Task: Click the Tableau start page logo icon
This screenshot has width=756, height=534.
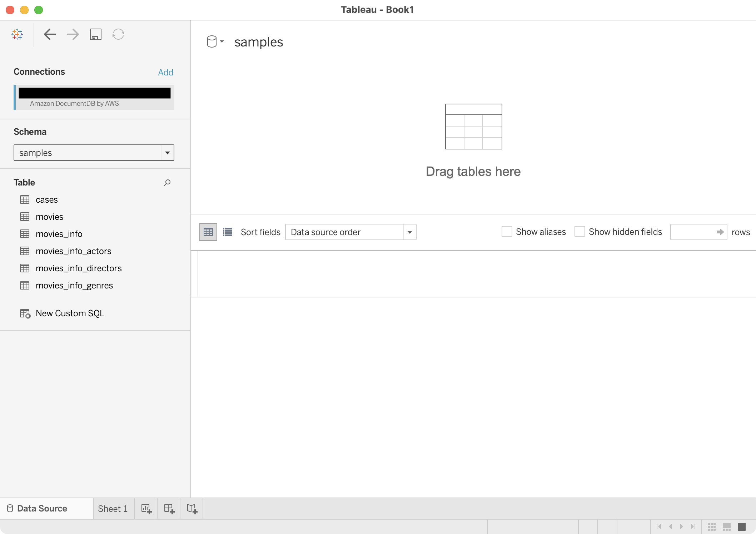Action: click(x=17, y=34)
